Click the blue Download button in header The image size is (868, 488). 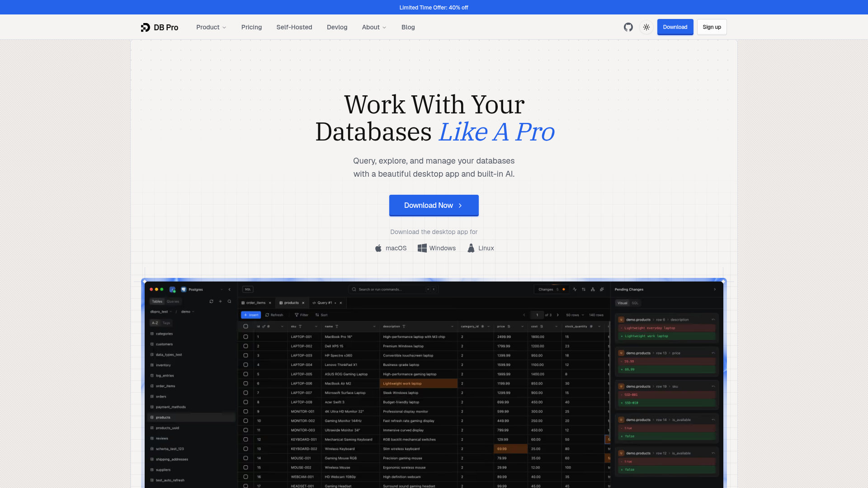[x=675, y=27]
